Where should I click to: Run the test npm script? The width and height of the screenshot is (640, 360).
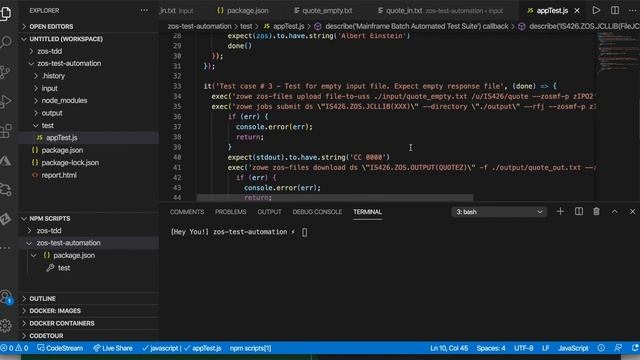(x=88, y=268)
